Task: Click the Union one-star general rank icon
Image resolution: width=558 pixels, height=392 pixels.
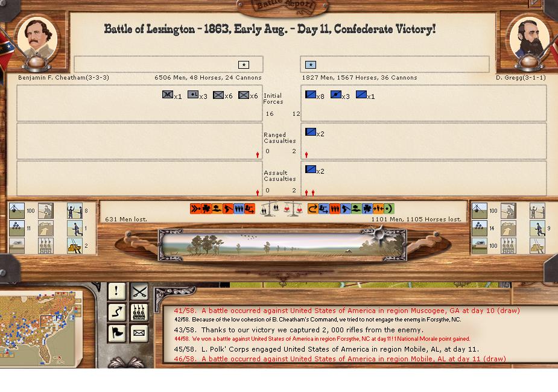Action: point(310,65)
